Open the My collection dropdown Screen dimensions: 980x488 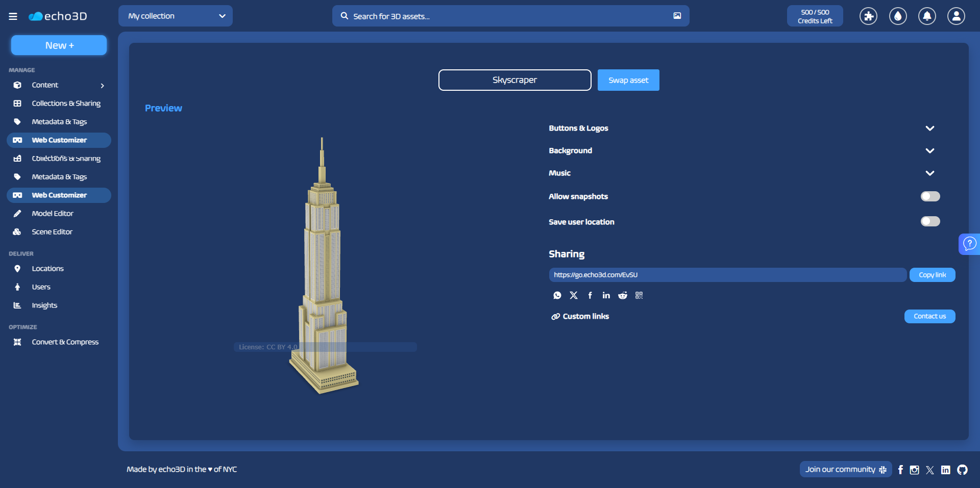point(176,16)
